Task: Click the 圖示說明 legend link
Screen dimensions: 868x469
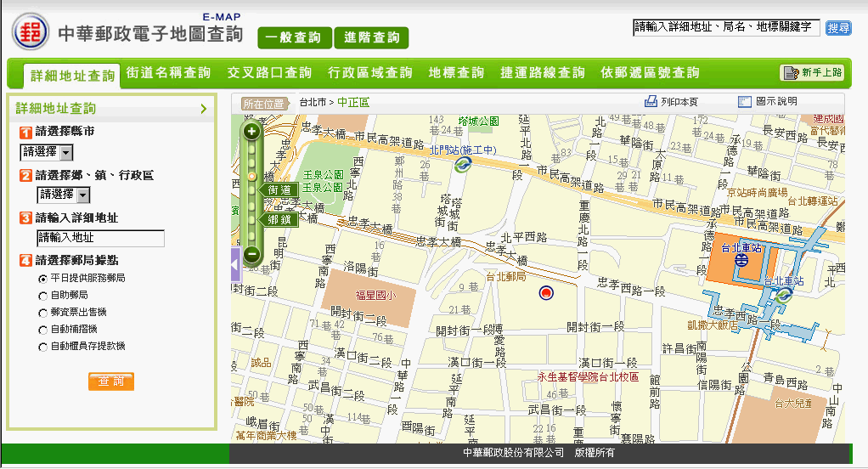Action: tap(776, 101)
